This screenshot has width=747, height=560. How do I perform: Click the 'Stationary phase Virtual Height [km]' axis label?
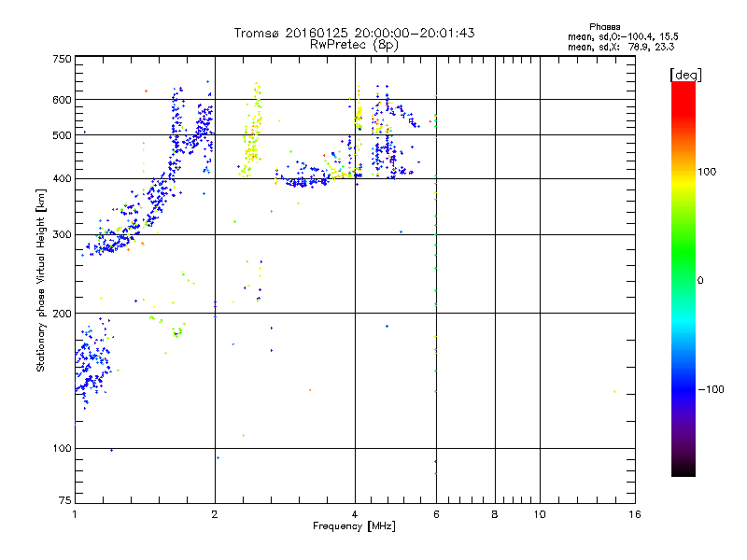point(40,280)
